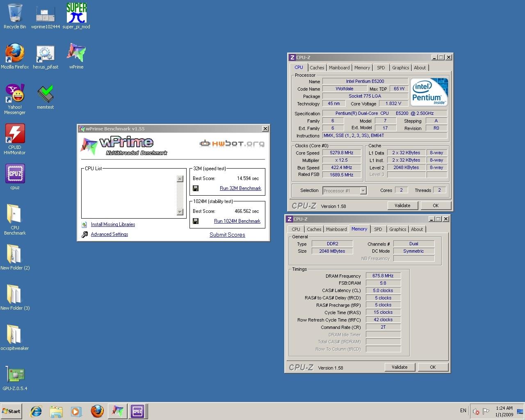525x420 pixels.
Task: Click the FSB:DRAM ratio value 5:8
Action: point(383,283)
